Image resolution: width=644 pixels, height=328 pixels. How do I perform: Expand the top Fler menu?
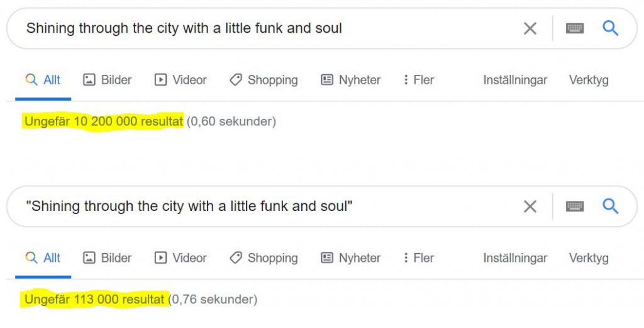pyautogui.click(x=418, y=80)
